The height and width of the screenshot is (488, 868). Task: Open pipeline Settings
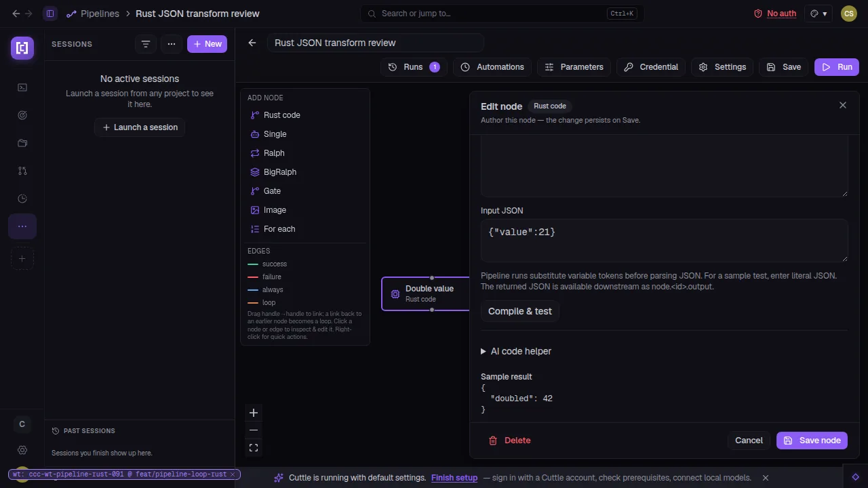coord(723,67)
